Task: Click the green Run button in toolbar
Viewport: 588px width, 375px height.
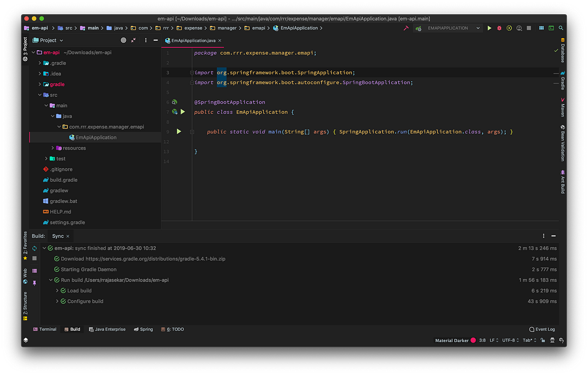Action: tap(489, 28)
